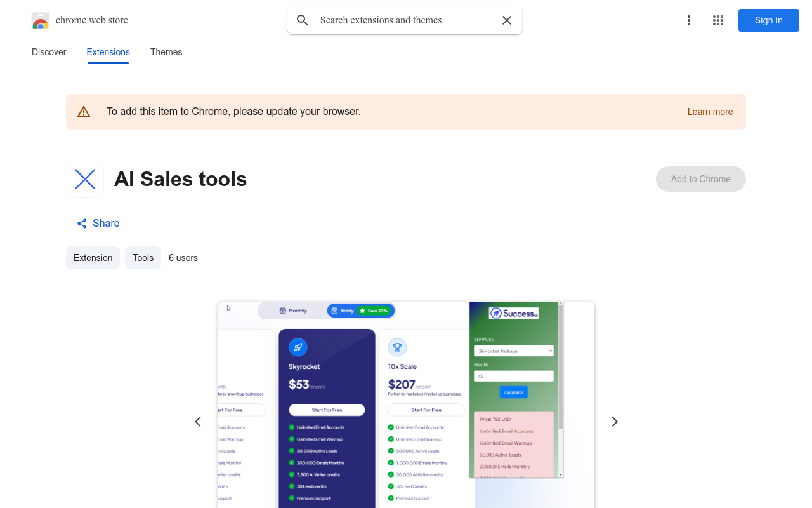Click the 6 users text
Image resolution: width=812 pixels, height=508 pixels.
point(183,258)
